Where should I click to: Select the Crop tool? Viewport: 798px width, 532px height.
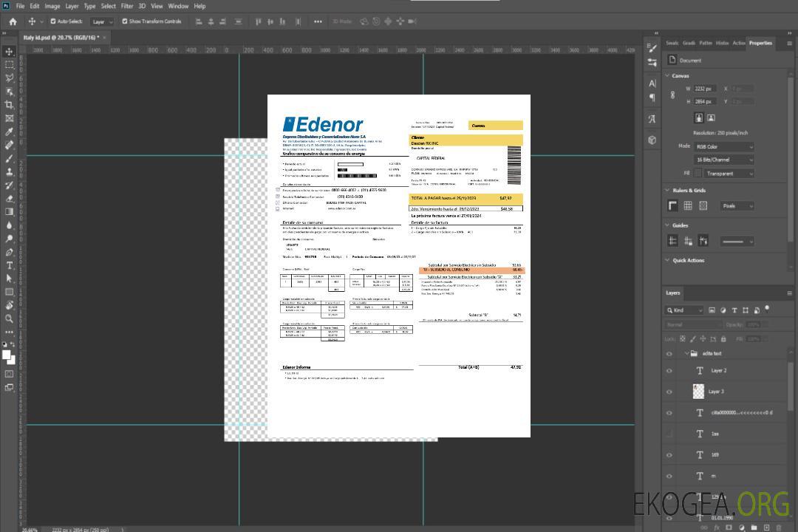pos(9,105)
